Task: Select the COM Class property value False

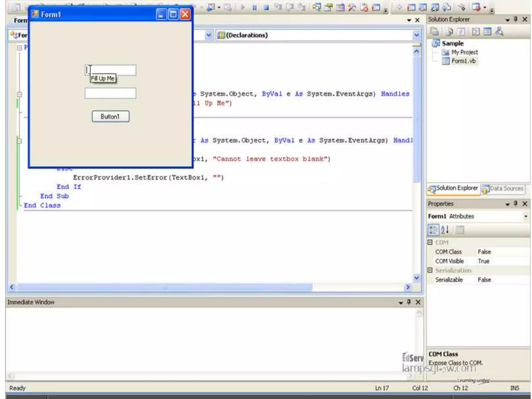Action: [x=484, y=252]
